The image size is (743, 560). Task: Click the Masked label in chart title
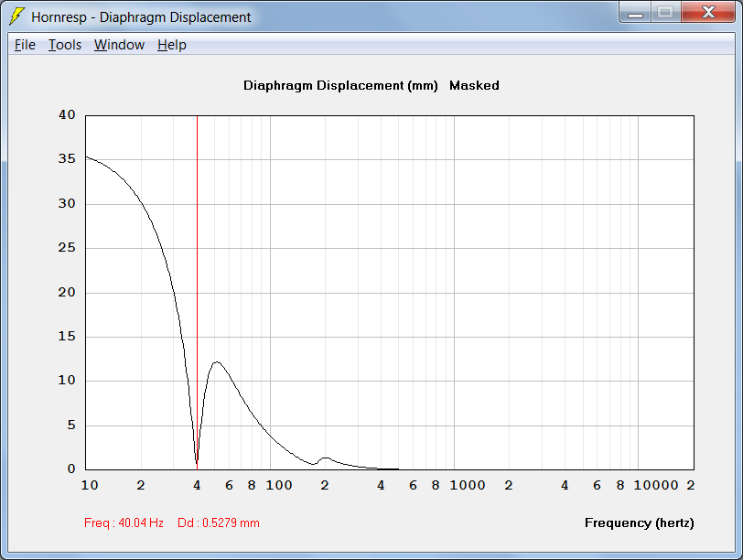pos(474,86)
